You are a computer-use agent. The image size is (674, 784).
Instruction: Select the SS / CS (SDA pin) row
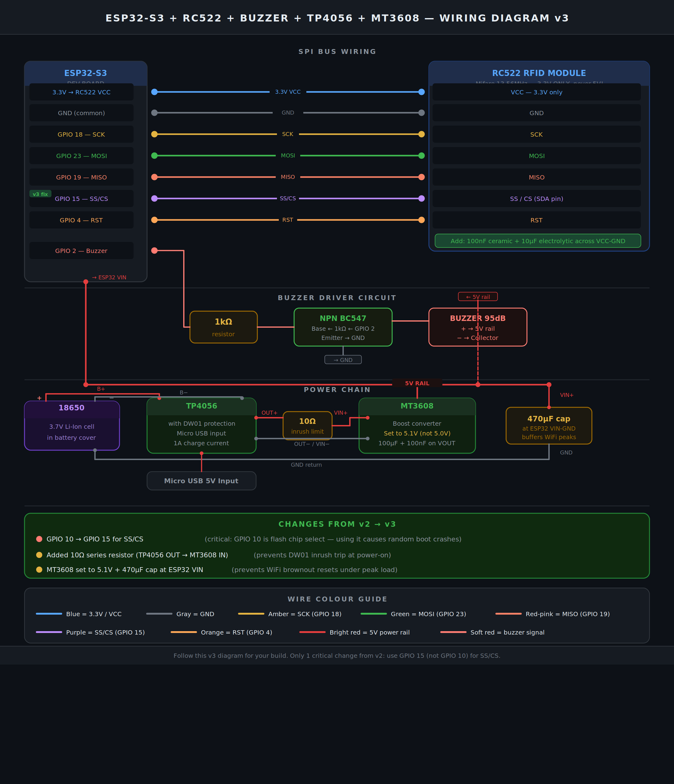pos(536,199)
